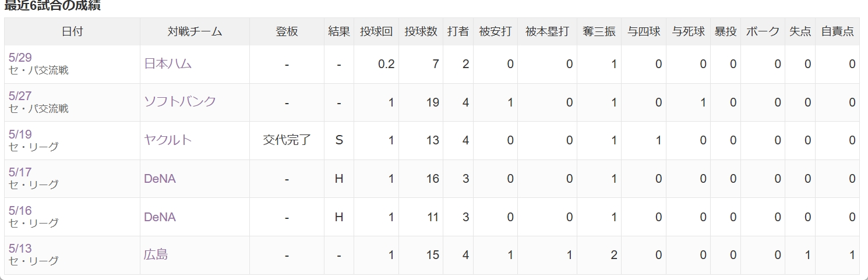Open the ヤクルト team link
Screen dimensions: 868x280
point(168,140)
